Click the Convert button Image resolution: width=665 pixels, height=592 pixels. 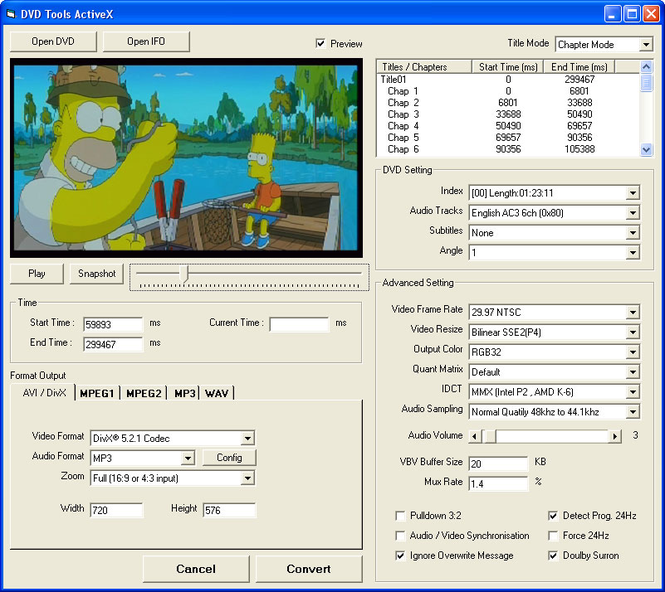[309, 569]
